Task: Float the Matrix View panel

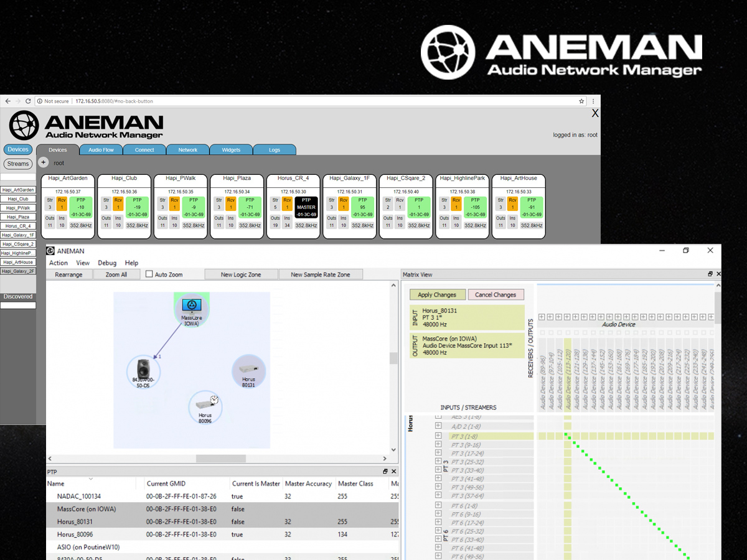Action: pos(710,274)
